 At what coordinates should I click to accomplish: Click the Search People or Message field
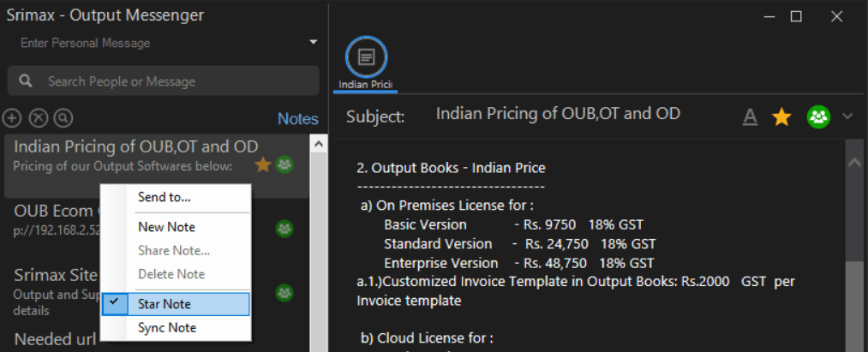tap(164, 81)
